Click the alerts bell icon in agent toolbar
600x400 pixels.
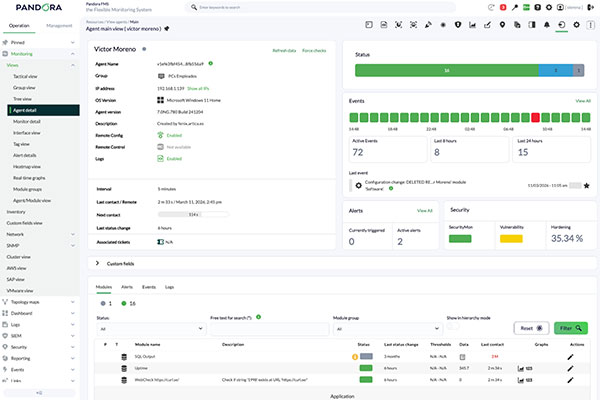click(x=547, y=25)
